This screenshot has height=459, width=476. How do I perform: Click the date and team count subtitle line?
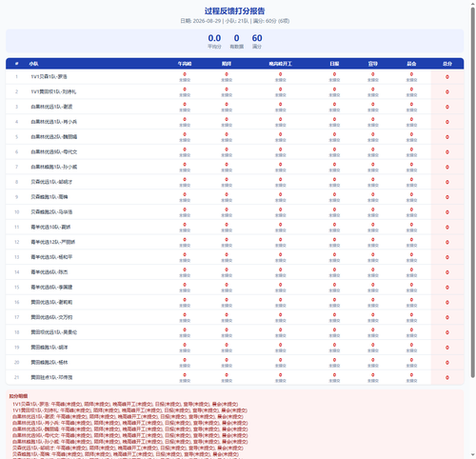[234, 21]
